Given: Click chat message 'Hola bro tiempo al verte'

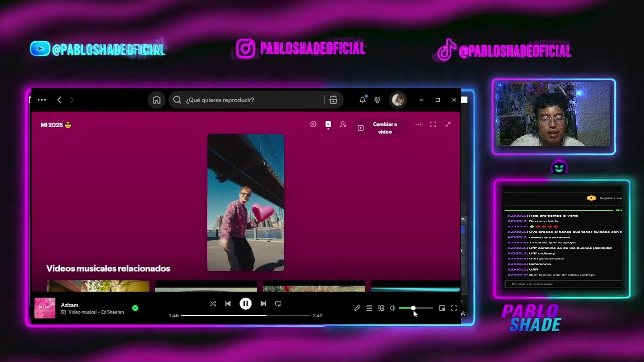Looking at the screenshot, I should [553, 216].
